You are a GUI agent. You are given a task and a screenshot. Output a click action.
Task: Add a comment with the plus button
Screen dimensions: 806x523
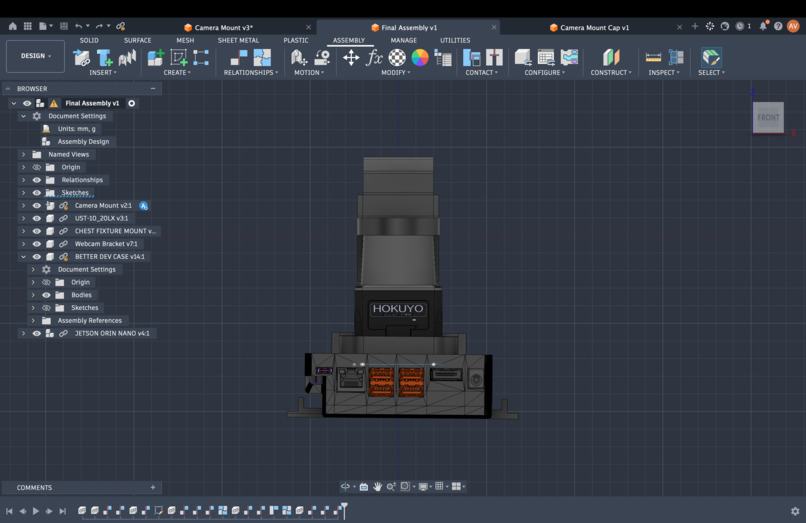pyautogui.click(x=153, y=488)
